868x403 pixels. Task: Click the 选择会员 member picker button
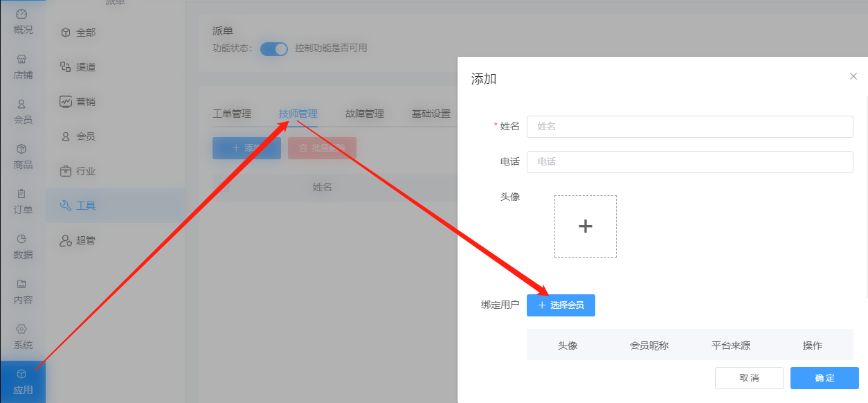click(561, 305)
